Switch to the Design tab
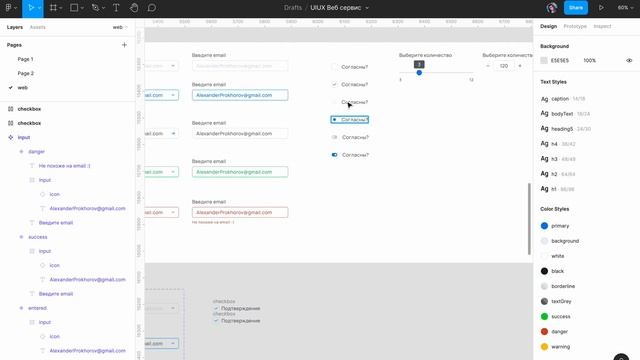The height and width of the screenshot is (360, 640). (548, 26)
